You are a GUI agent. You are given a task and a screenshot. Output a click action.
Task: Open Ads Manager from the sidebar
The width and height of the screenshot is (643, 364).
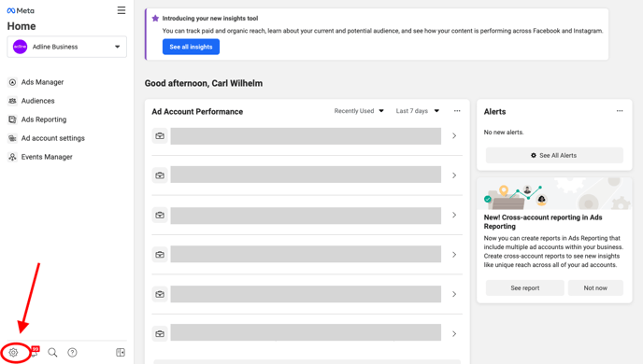tap(42, 82)
